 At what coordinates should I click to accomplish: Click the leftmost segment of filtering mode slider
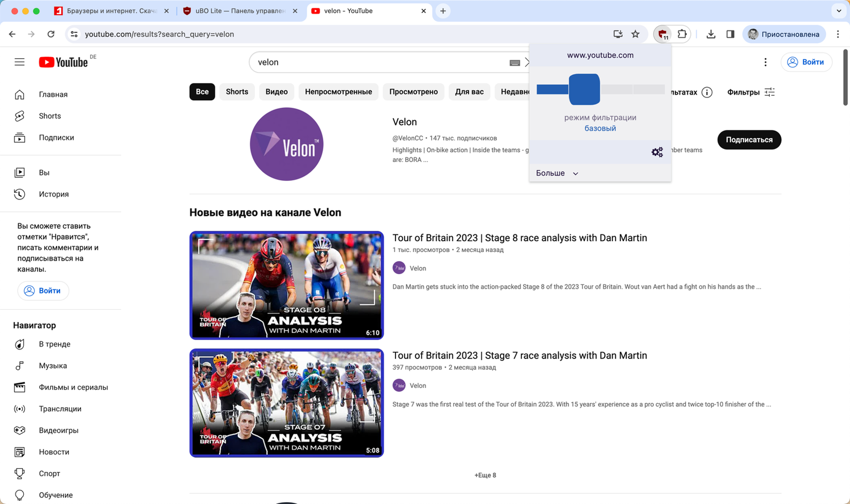[552, 89]
